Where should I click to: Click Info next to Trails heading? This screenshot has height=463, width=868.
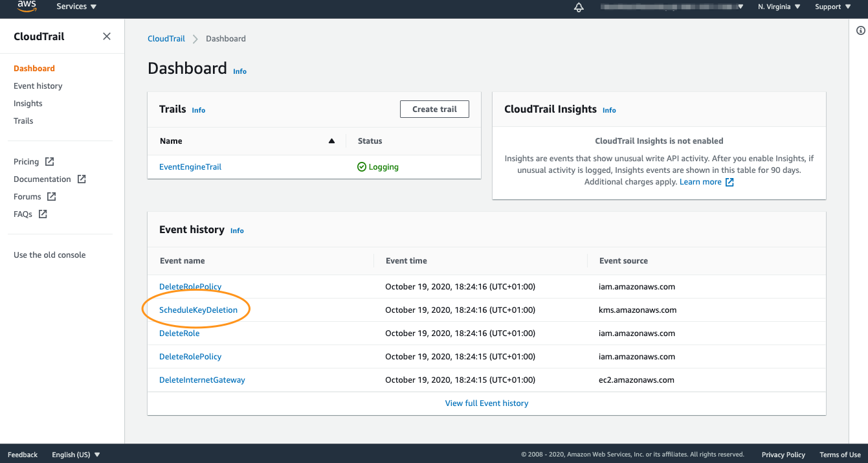pos(199,110)
